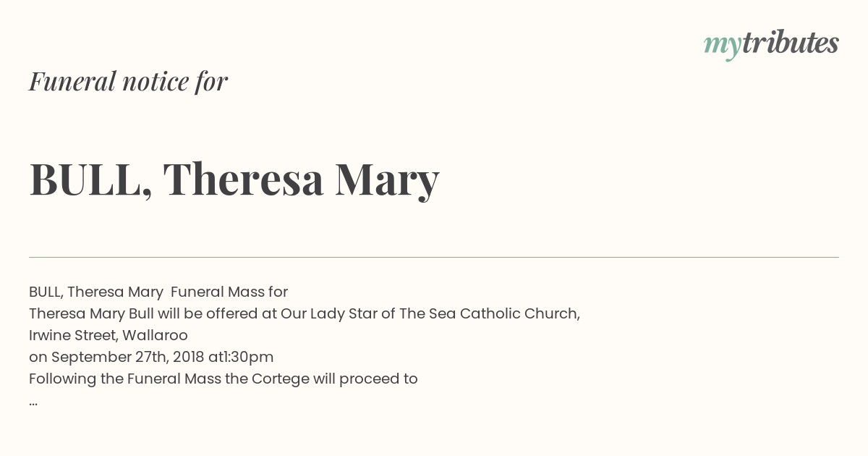This screenshot has height=456, width=868.
Task: Click the trailing ellipsis below the notice
Action: (33, 402)
